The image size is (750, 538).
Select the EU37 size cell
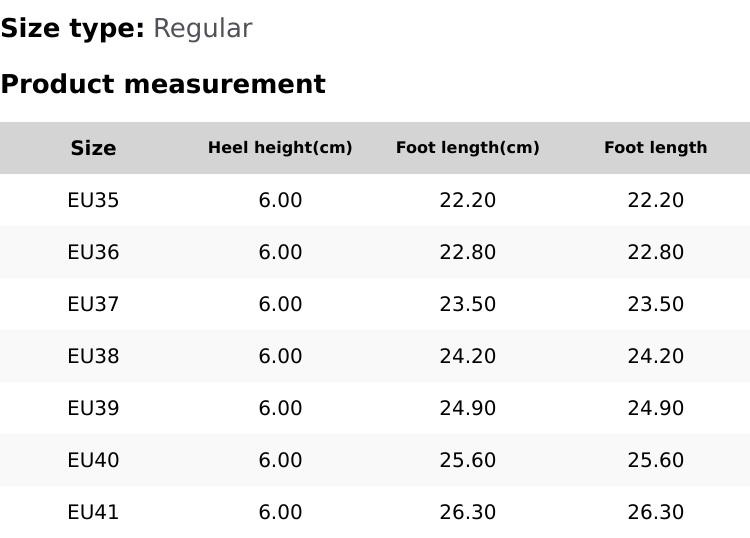(x=93, y=304)
